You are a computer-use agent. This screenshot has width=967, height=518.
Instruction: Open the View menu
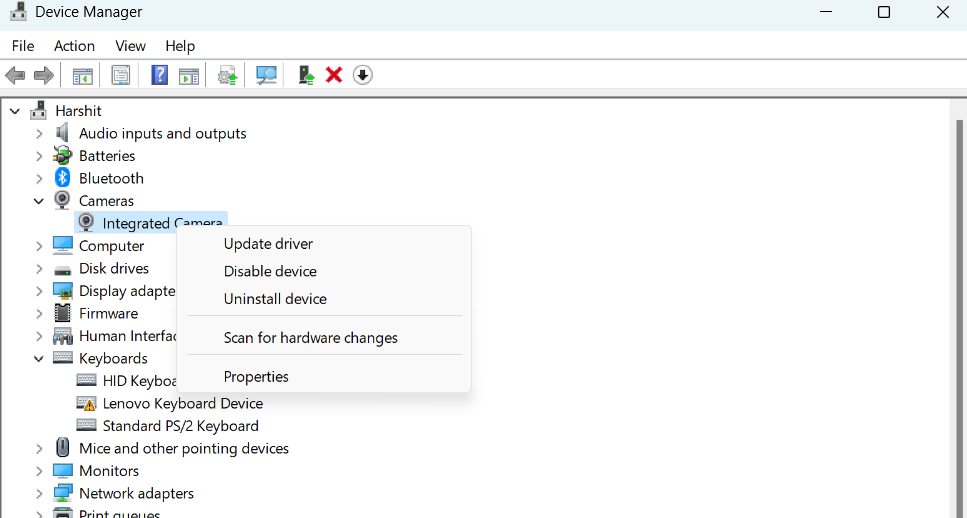pyautogui.click(x=130, y=46)
